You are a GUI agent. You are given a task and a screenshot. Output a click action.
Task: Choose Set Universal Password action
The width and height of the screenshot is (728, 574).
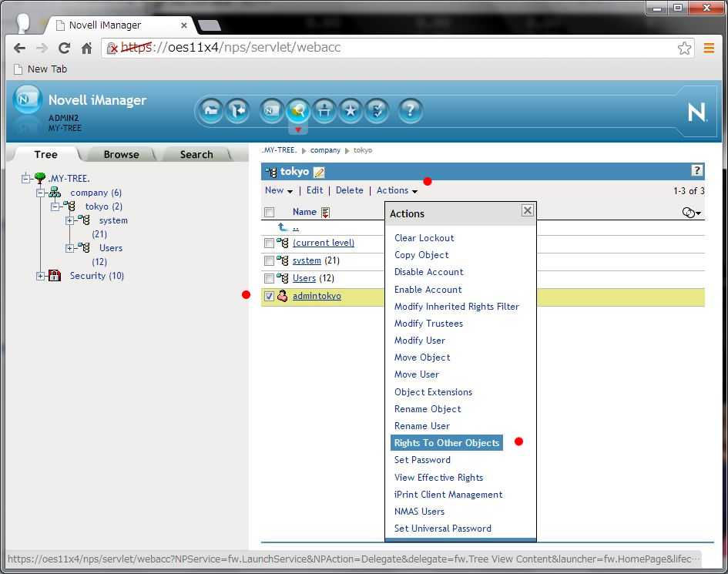(x=442, y=529)
